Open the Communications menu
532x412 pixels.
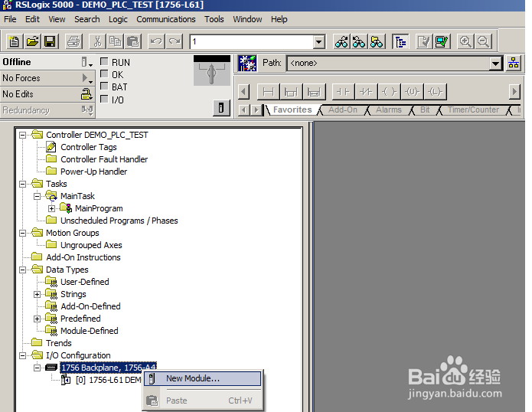click(x=166, y=19)
